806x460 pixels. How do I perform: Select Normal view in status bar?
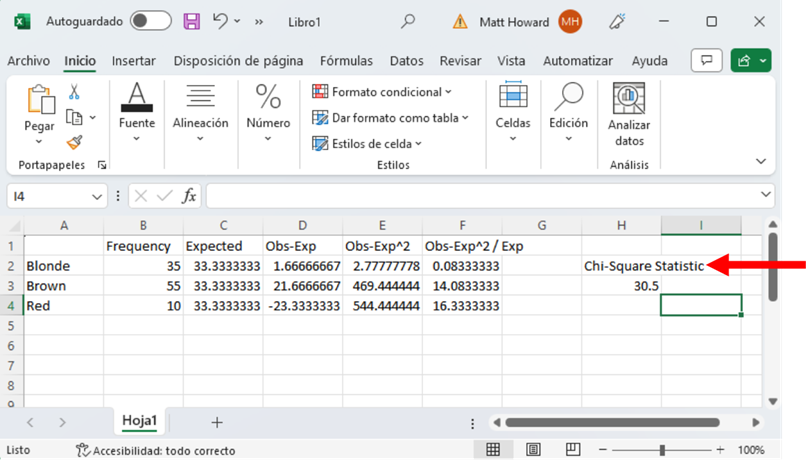[493, 450]
